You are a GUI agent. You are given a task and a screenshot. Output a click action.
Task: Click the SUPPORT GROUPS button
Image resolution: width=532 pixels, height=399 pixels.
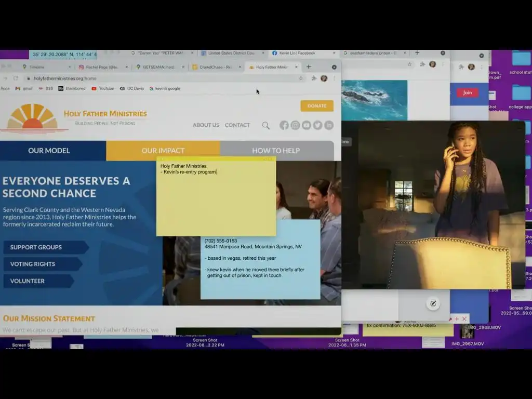(46, 247)
